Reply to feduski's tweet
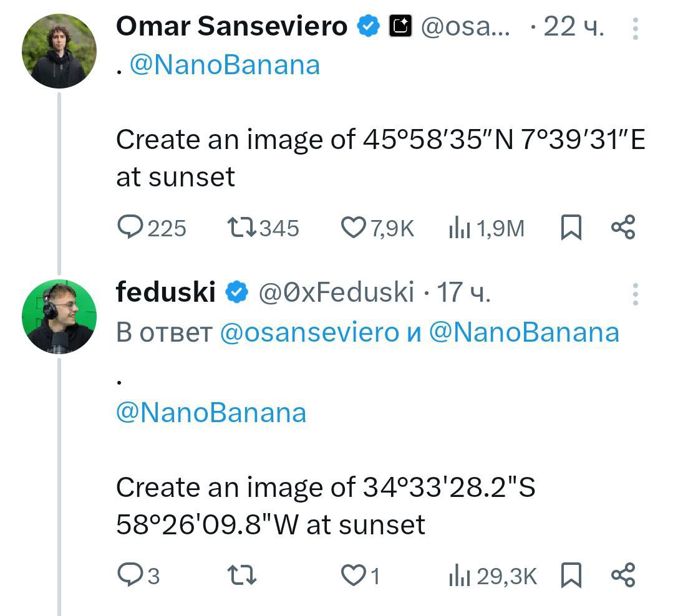 (x=131, y=575)
